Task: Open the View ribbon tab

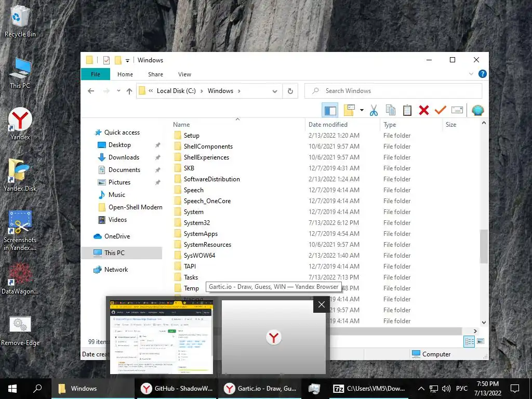Action: click(x=184, y=74)
